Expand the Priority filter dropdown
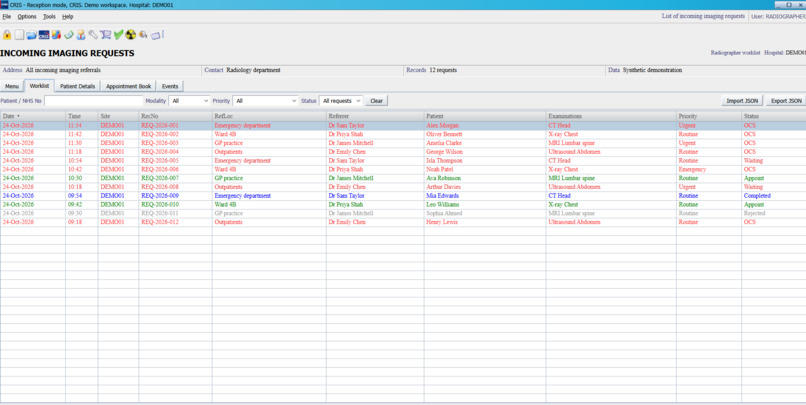The width and height of the screenshot is (806, 405). coord(265,101)
